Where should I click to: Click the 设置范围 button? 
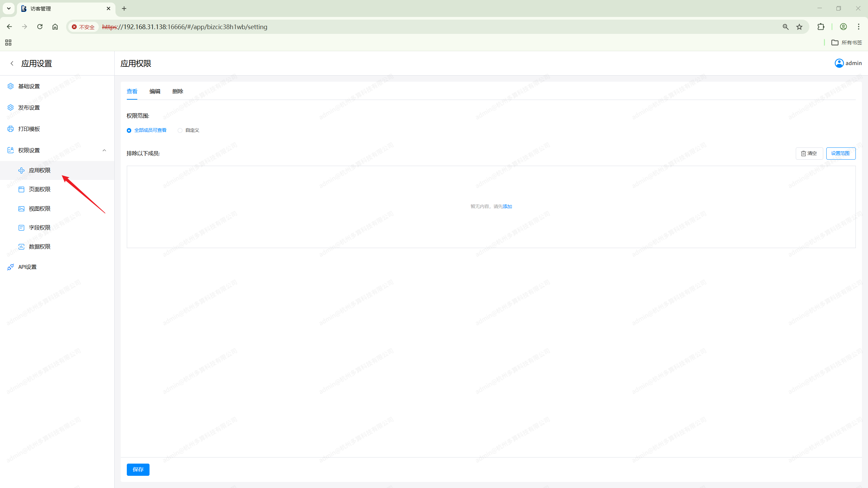click(841, 154)
